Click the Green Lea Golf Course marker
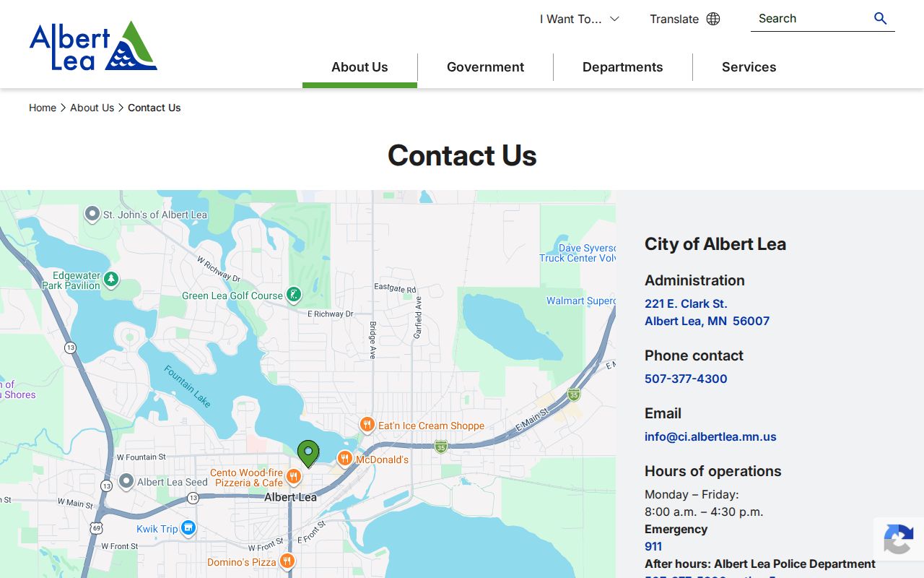This screenshot has width=924, height=578. 293,294
